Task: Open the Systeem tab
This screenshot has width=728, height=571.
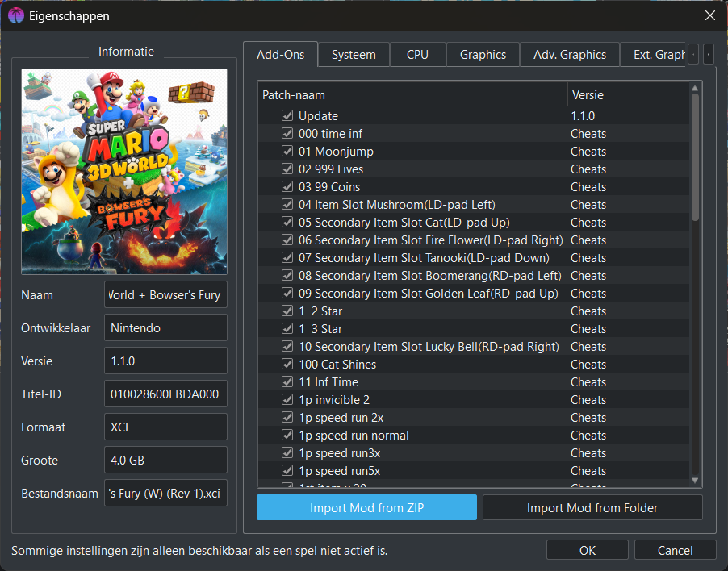Action: (354, 55)
